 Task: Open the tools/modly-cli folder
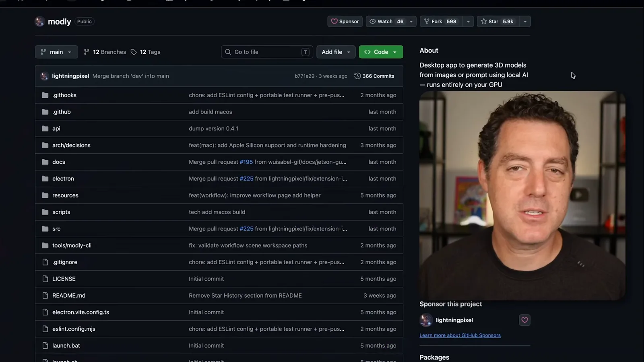pyautogui.click(x=72, y=245)
